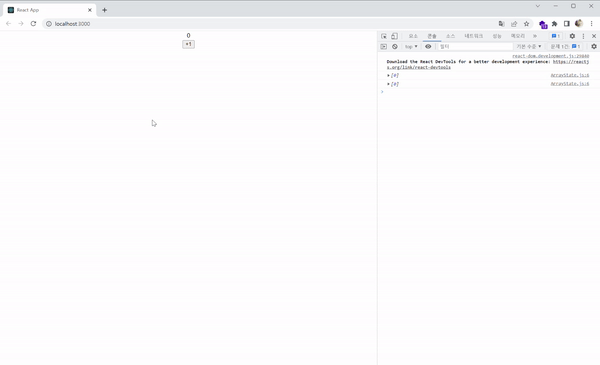Open second ArrayState.js:6 source link
The height and width of the screenshot is (365, 600).
pos(570,84)
